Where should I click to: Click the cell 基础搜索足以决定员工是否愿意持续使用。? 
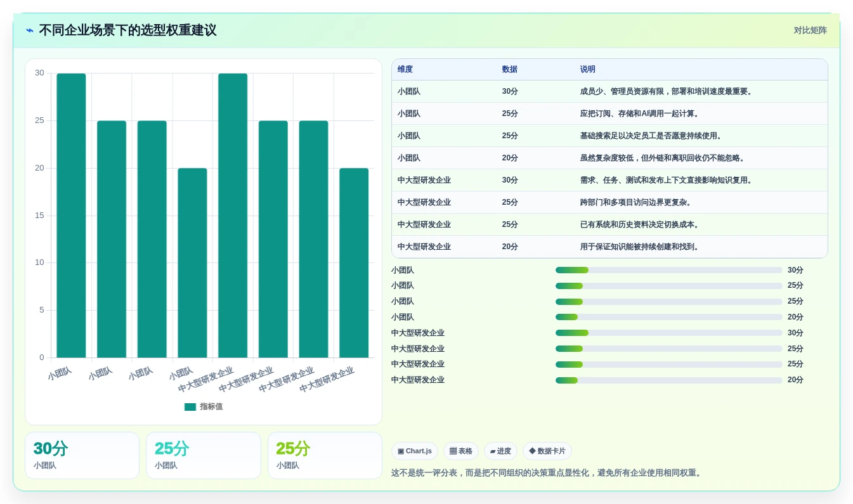tap(651, 136)
